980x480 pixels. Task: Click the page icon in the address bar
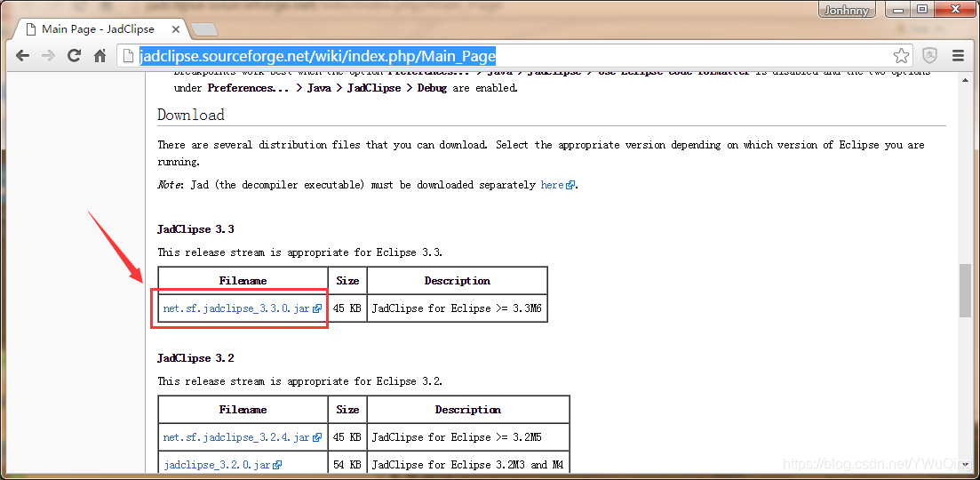[x=128, y=56]
